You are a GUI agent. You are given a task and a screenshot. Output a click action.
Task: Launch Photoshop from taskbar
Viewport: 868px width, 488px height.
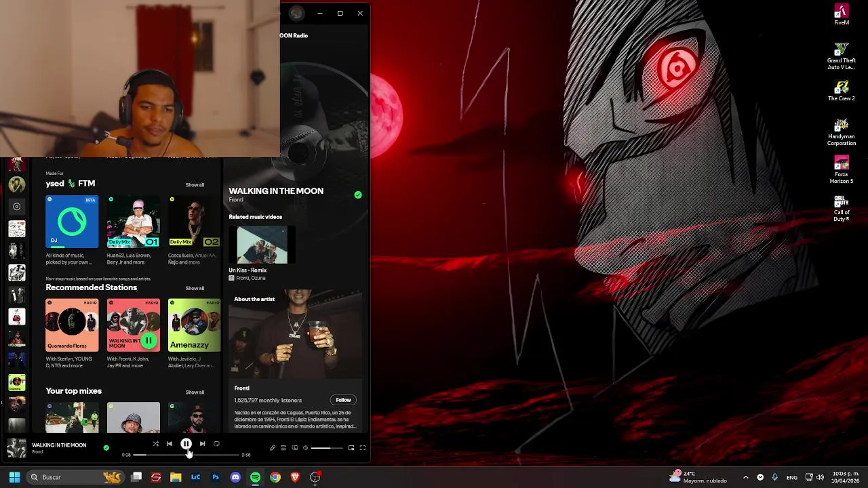tap(216, 477)
